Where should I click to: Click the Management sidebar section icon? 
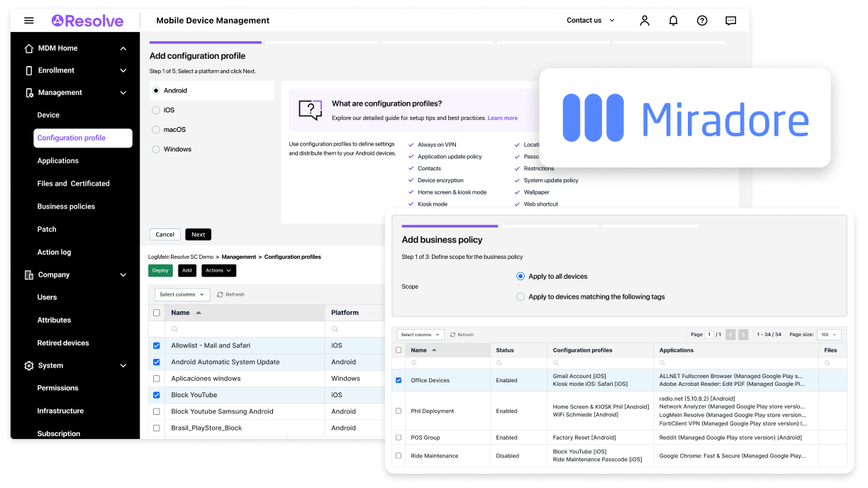coord(28,92)
